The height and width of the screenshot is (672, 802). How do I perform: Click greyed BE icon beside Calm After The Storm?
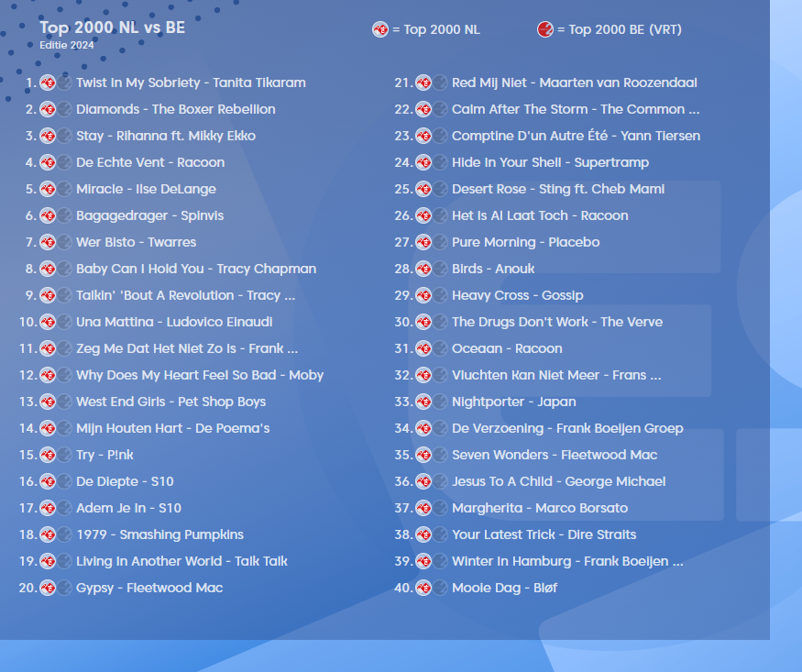tap(440, 109)
